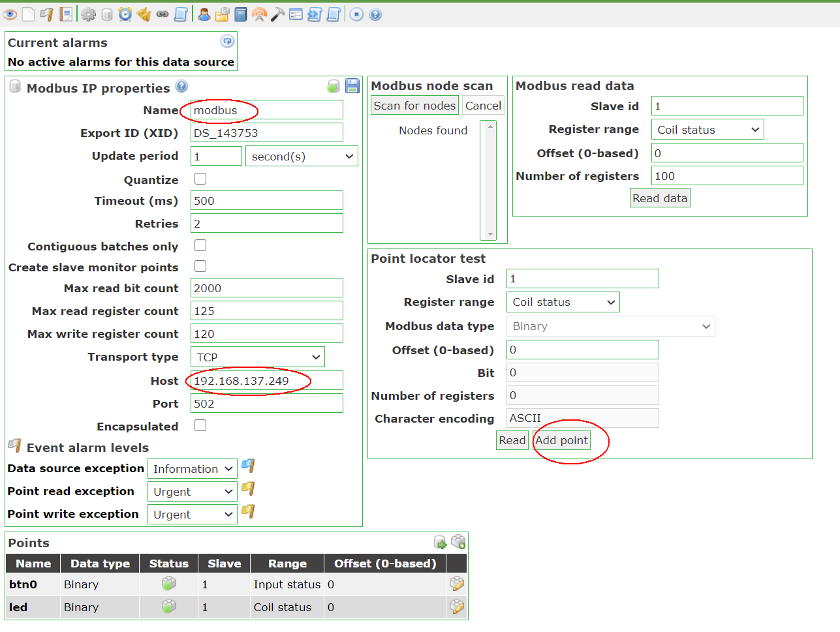Click Cancel in Modbus node scan

(x=484, y=106)
